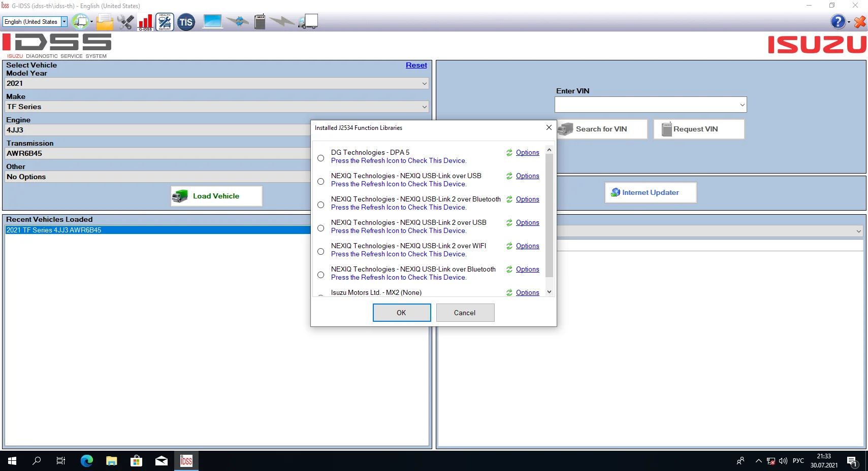Click the Search for VIN button
The image size is (868, 471).
point(602,129)
